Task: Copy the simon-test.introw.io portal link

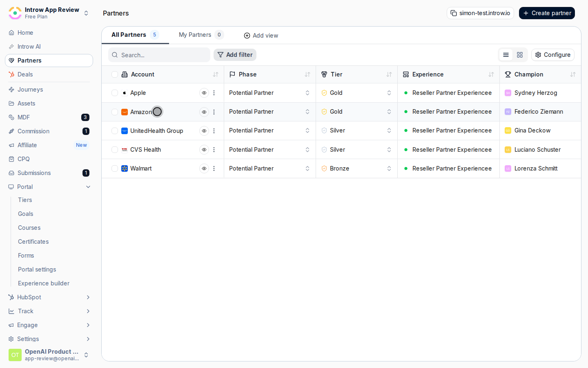Action: (x=480, y=13)
